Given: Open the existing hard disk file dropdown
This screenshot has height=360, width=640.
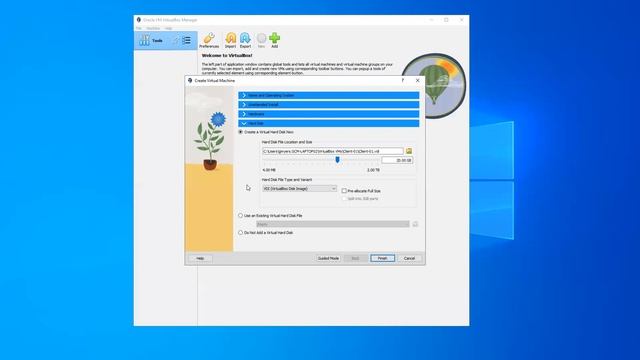Looking at the screenshot, I should point(333,224).
